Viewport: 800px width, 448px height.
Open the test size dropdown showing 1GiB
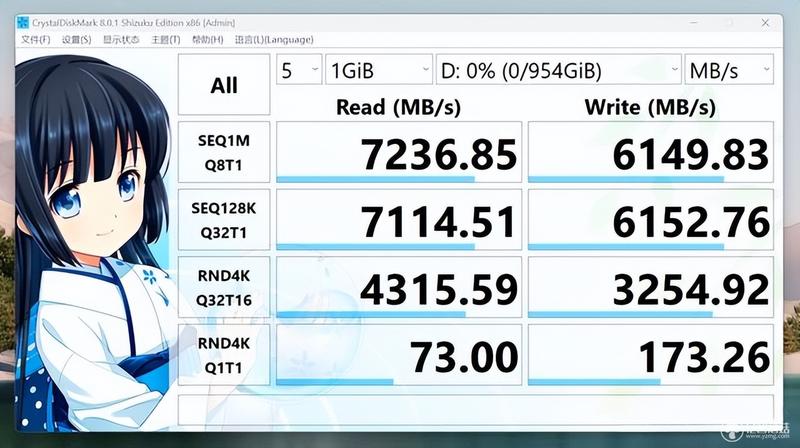pyautogui.click(x=379, y=69)
